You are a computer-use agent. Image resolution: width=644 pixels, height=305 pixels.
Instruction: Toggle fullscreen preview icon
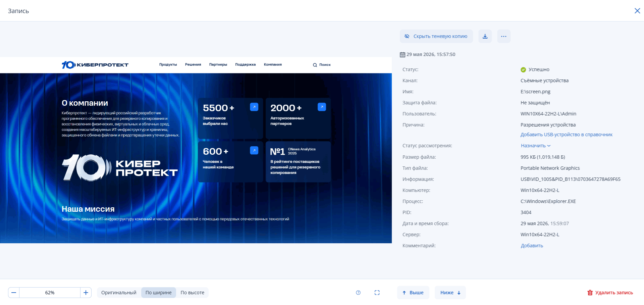click(377, 293)
